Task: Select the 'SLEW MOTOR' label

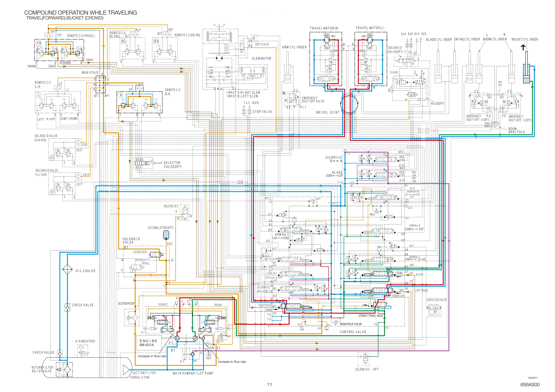Action: coord(262,58)
